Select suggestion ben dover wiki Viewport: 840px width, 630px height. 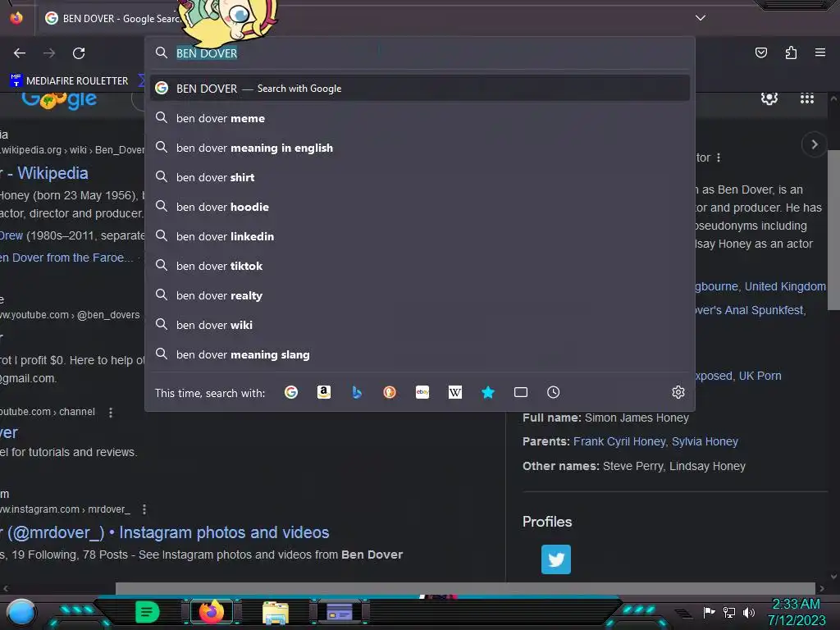[x=421, y=325]
